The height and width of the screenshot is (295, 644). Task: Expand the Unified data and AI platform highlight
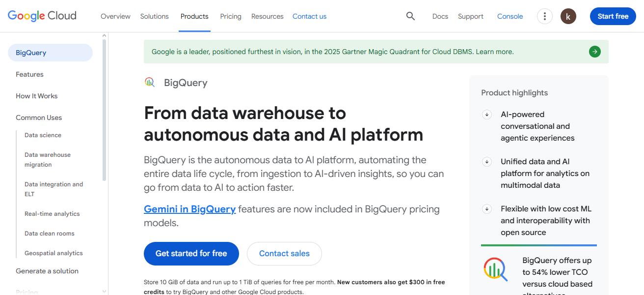tap(486, 161)
